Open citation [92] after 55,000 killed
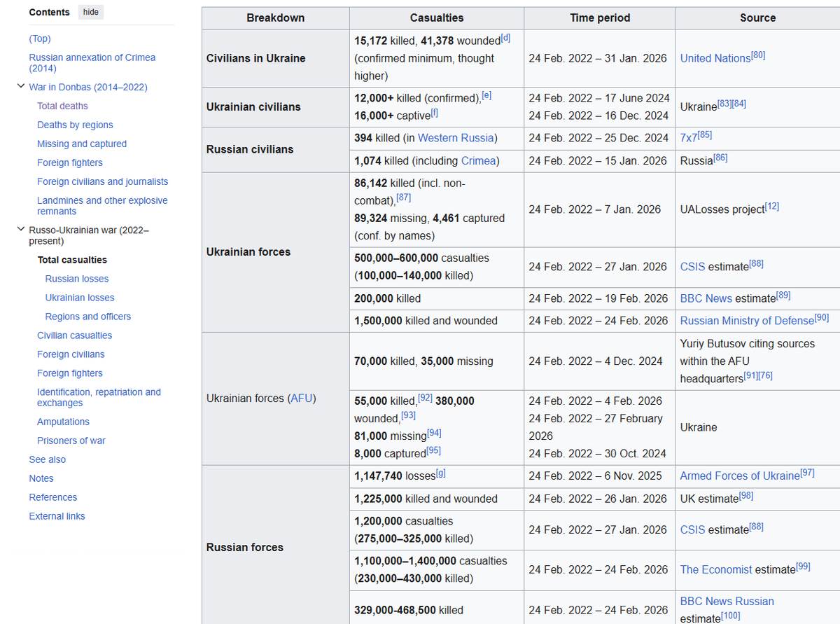840x624 pixels. tap(425, 398)
